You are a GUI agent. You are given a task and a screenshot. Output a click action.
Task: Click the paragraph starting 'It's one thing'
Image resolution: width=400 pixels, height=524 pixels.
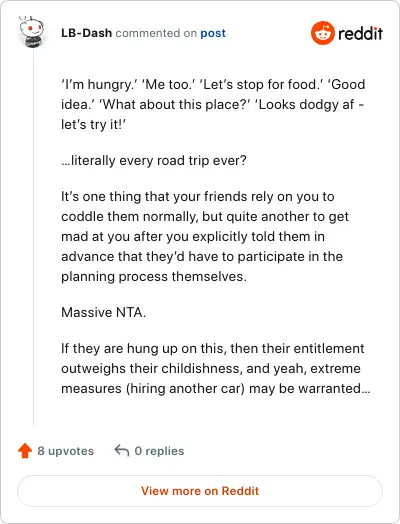[205, 236]
